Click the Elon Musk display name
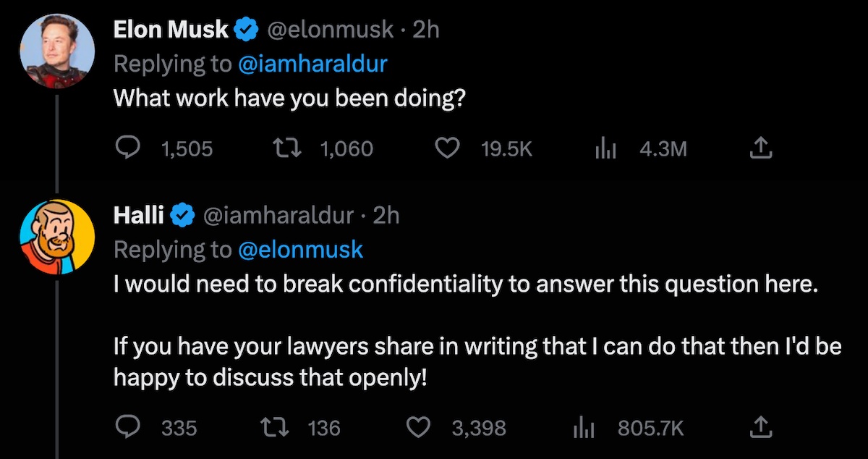Viewport: 868px width, 459px height. coord(171,30)
